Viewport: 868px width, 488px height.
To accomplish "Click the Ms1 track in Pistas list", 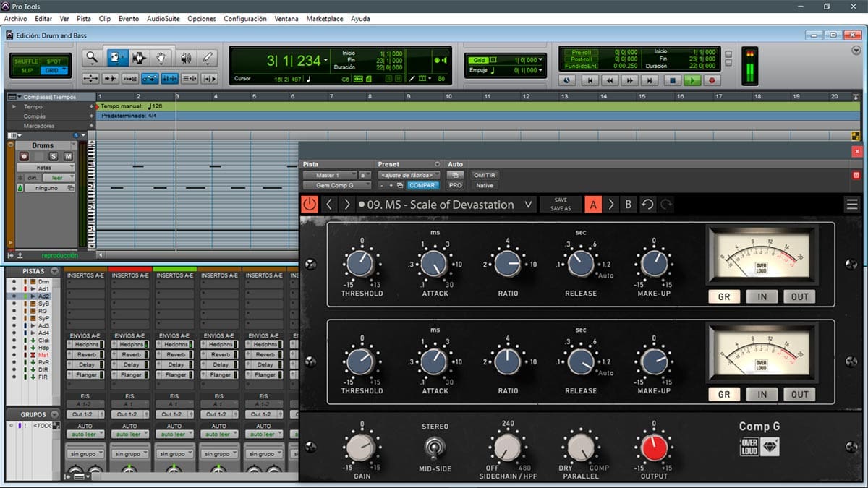I will [x=44, y=355].
